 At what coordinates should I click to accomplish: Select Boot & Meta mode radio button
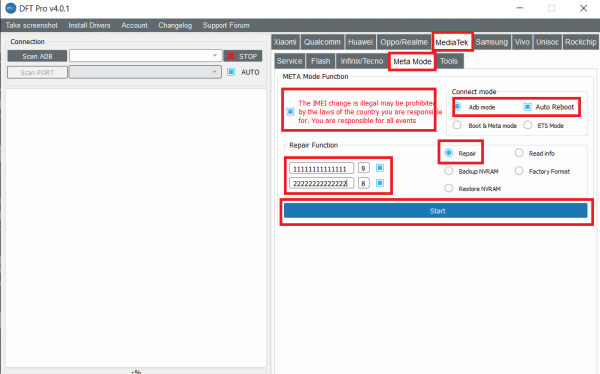457,125
